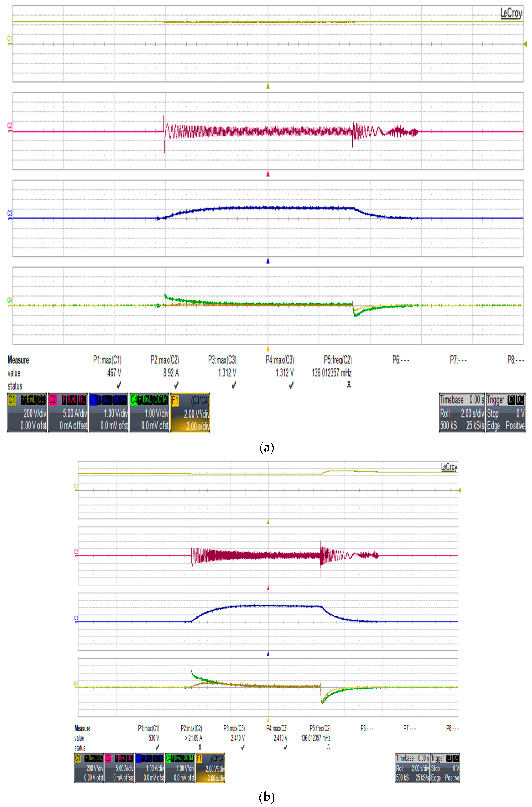Open Timebase settings box in figure (a)
532x807 pixels.
point(462,413)
